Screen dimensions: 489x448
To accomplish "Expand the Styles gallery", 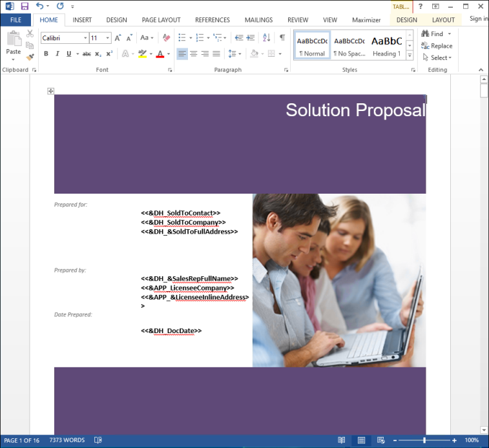I will coord(410,56).
